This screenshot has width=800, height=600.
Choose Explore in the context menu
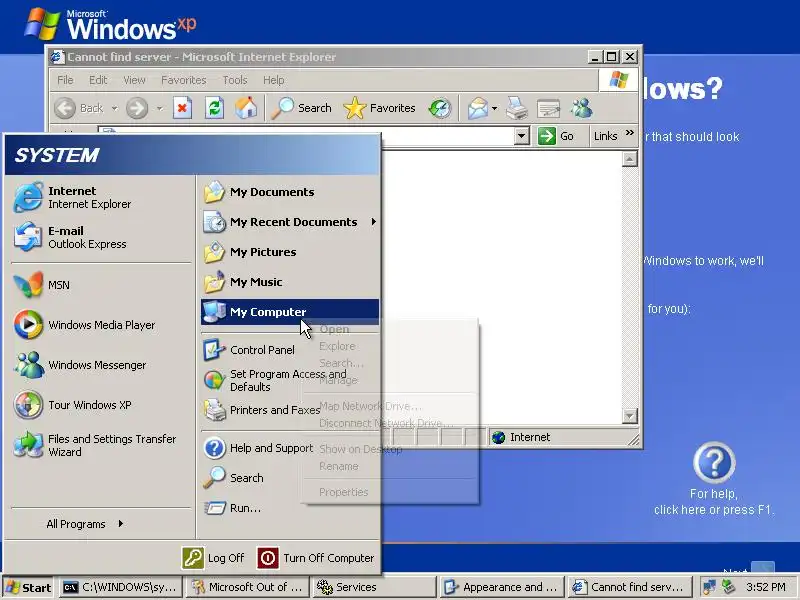337,346
